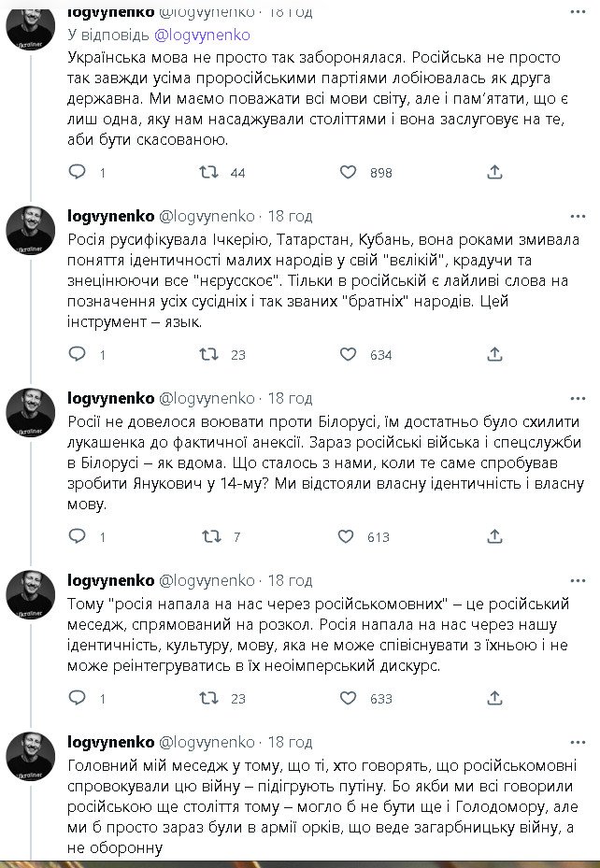This screenshot has height=868, width=600.
Task: Share the tweet about "Росія русифікувала Ічкерію"
Action: [495, 354]
